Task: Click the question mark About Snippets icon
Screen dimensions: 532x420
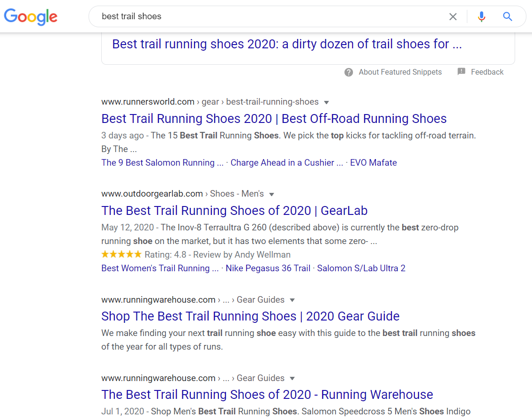Action: [348, 72]
